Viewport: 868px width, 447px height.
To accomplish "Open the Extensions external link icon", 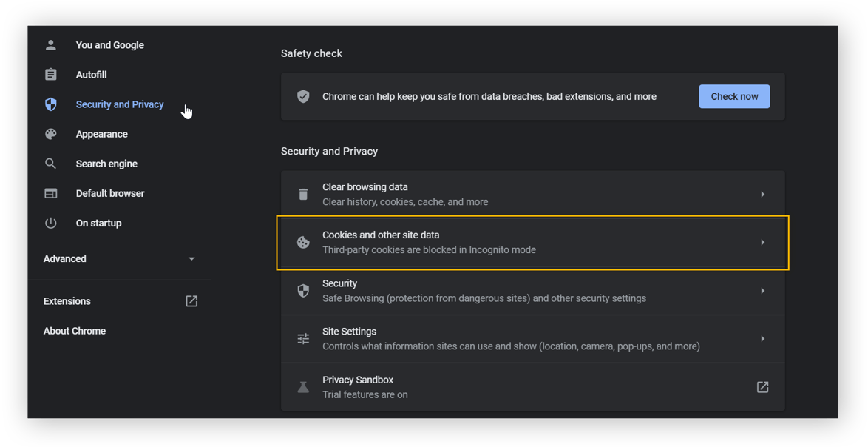I will coord(191,301).
